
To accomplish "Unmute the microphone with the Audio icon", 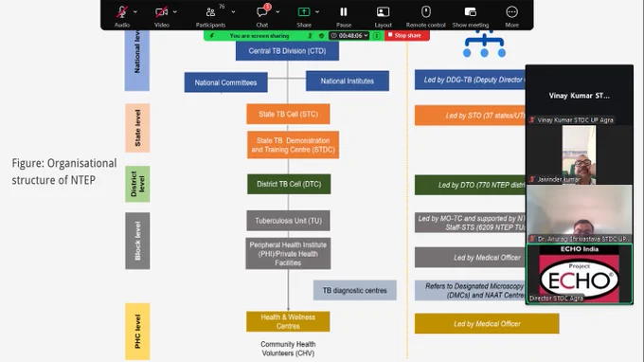I will click(121, 12).
